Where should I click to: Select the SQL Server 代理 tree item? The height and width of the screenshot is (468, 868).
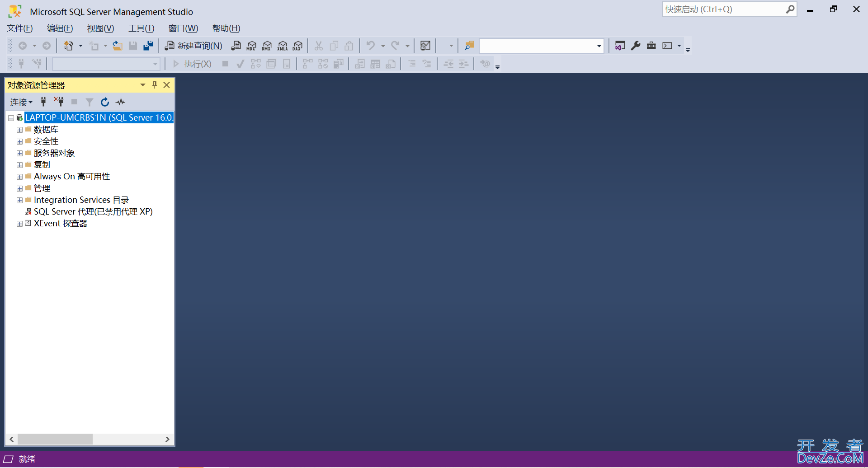pyautogui.click(x=93, y=211)
